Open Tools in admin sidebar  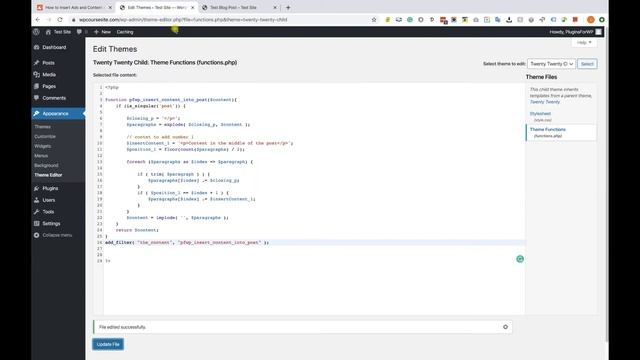pyautogui.click(x=48, y=212)
